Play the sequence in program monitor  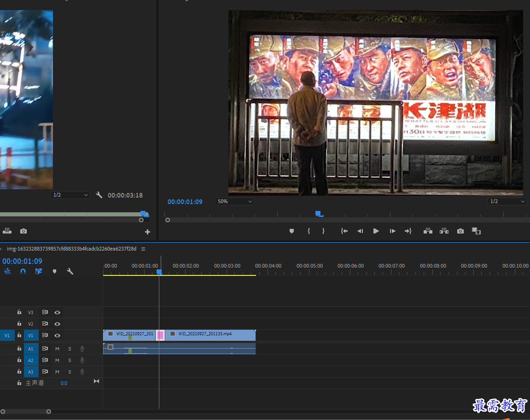[376, 231]
